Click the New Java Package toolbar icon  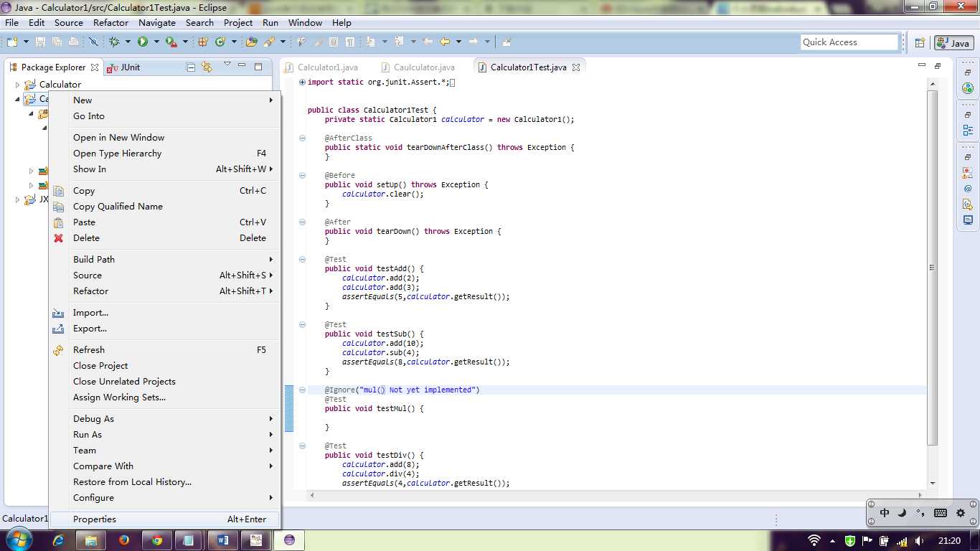[203, 42]
